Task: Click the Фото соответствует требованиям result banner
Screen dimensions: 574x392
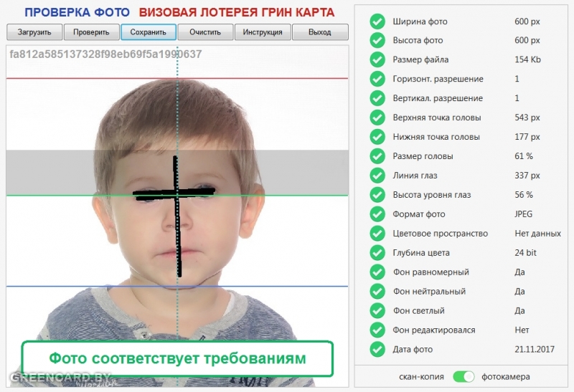Action: (x=177, y=359)
